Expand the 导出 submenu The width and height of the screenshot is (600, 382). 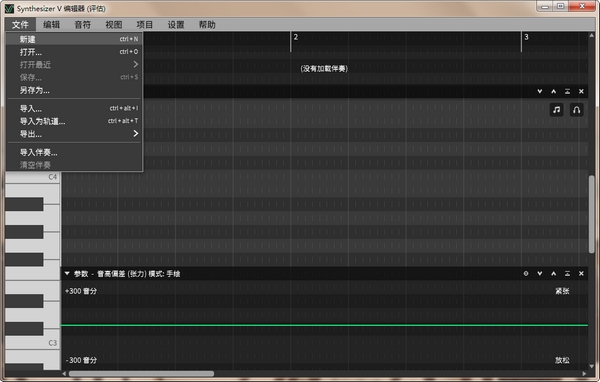74,134
